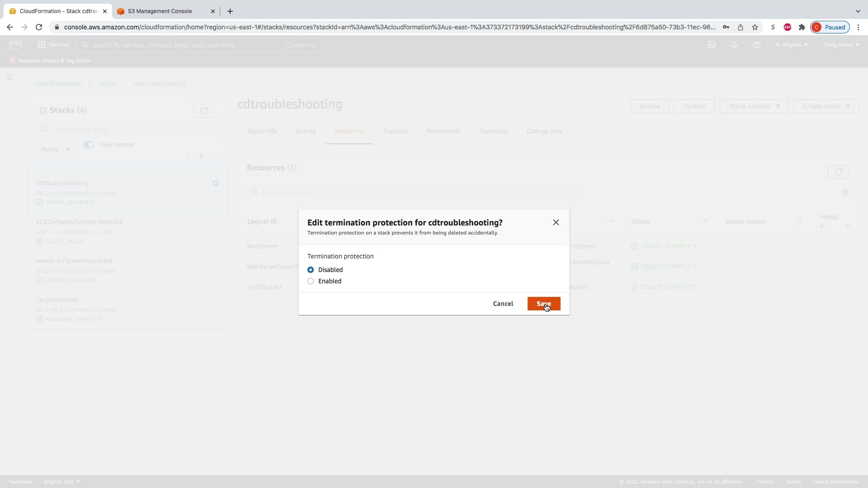The height and width of the screenshot is (488, 868).
Task: Refresh the Stacks list
Action: (x=204, y=111)
